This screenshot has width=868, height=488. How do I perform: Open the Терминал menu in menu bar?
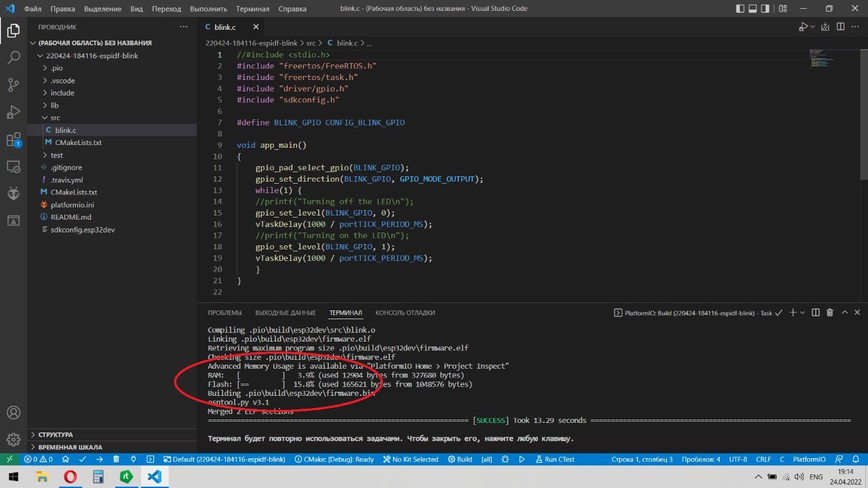(x=252, y=9)
